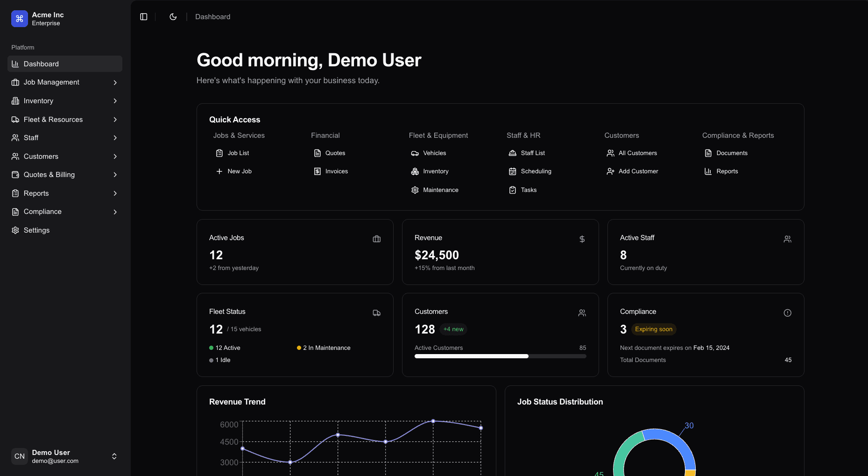This screenshot has height=476, width=868.
Task: Expand the Inventory sidebar chevron
Action: (x=115, y=101)
